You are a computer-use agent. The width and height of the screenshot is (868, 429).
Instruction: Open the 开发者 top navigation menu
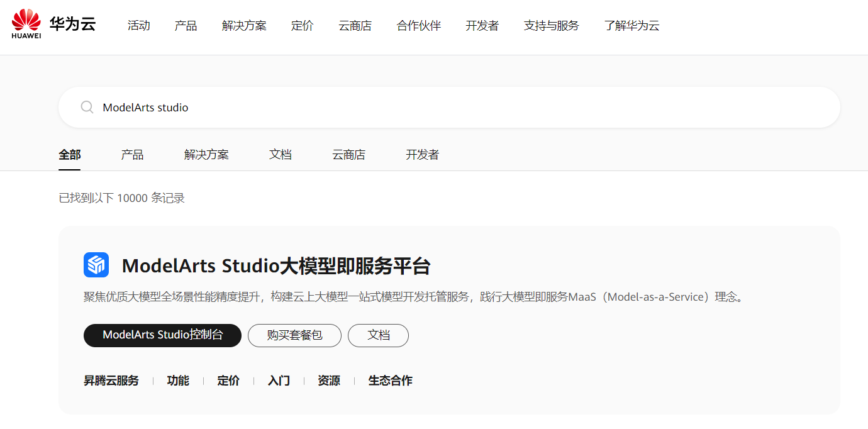[482, 26]
